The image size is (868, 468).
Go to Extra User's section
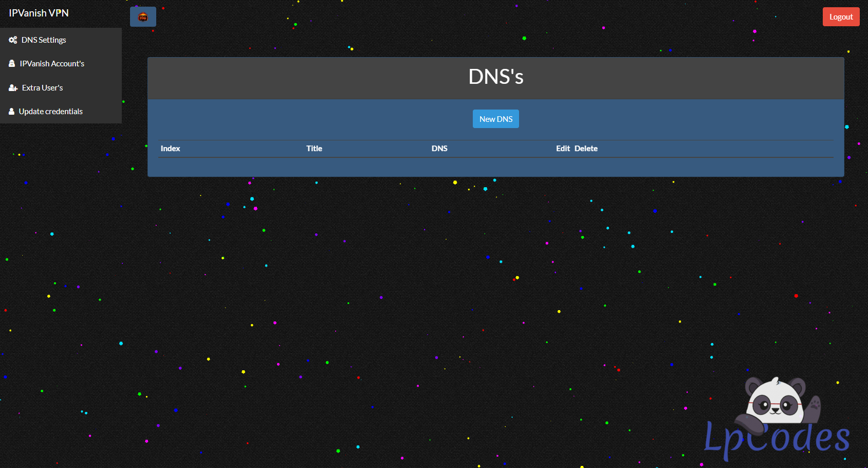pos(42,88)
